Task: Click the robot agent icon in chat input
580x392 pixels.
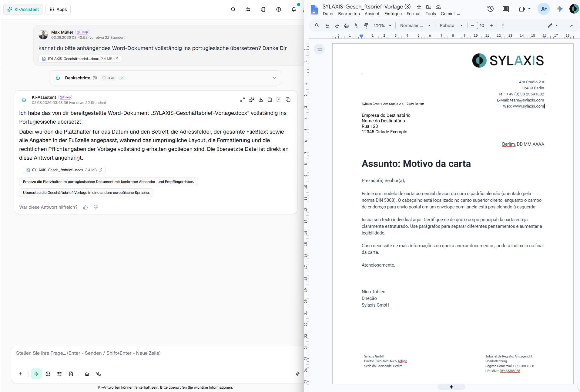Action: coord(87,374)
